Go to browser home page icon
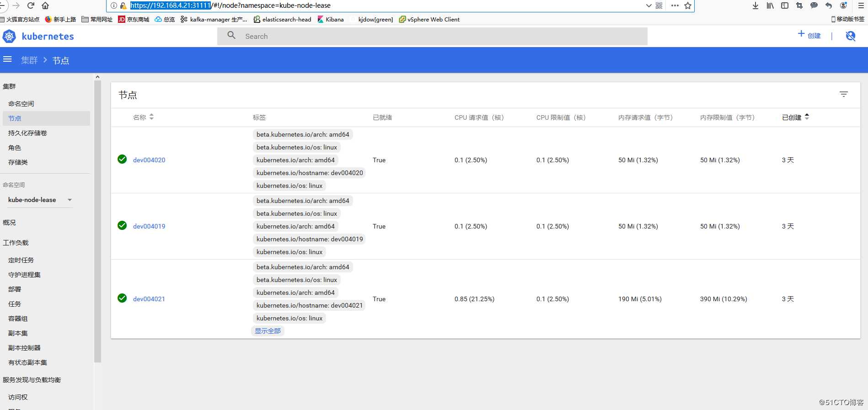The image size is (868, 410). tap(45, 5)
